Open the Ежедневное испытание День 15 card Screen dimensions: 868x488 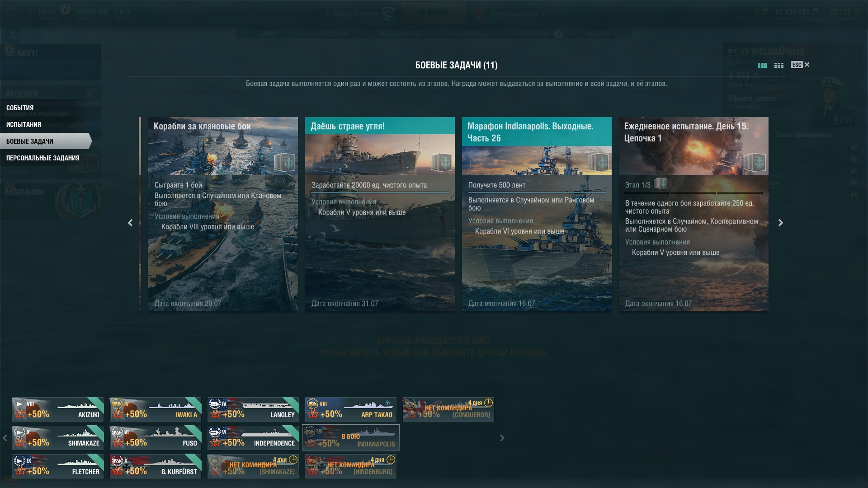tap(693, 214)
